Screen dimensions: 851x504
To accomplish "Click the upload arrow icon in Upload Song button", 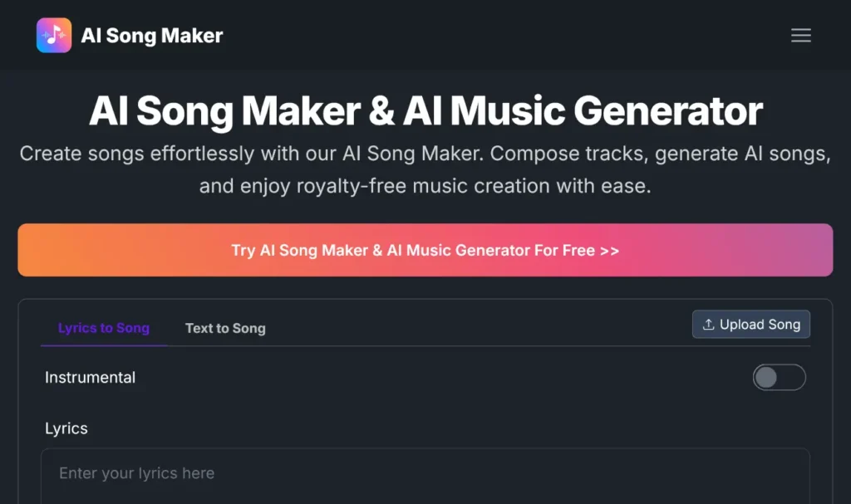I will click(711, 324).
